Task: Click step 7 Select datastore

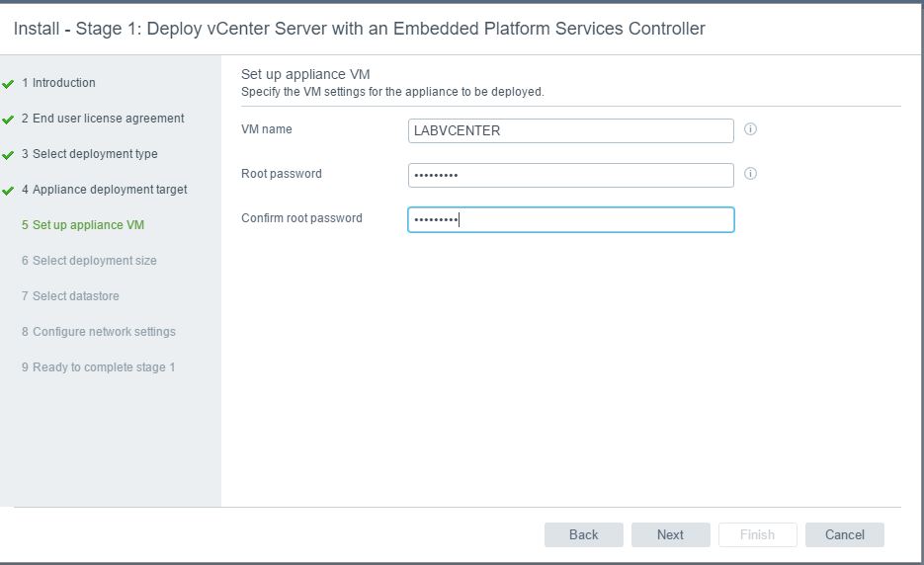Action: pyautogui.click(x=70, y=295)
